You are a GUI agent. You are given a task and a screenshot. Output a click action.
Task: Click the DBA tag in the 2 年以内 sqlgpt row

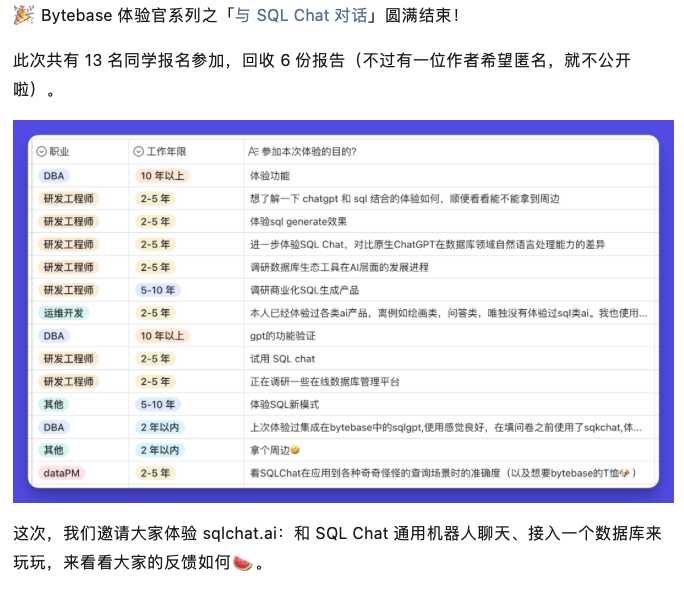tap(54, 427)
